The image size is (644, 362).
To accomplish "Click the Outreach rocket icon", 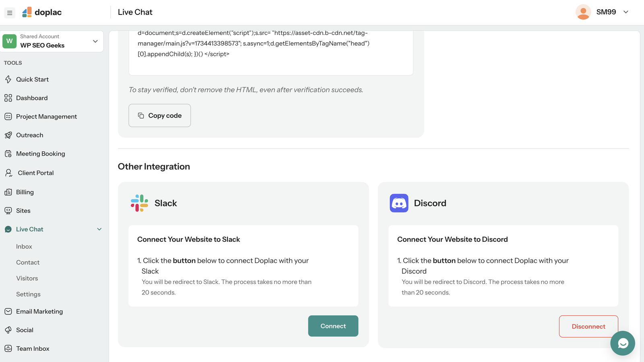I will click(x=8, y=135).
